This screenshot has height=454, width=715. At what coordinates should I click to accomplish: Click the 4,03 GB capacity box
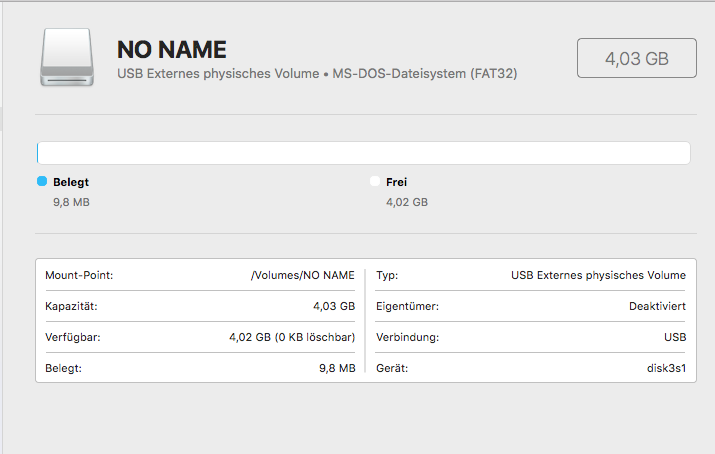pyautogui.click(x=637, y=58)
